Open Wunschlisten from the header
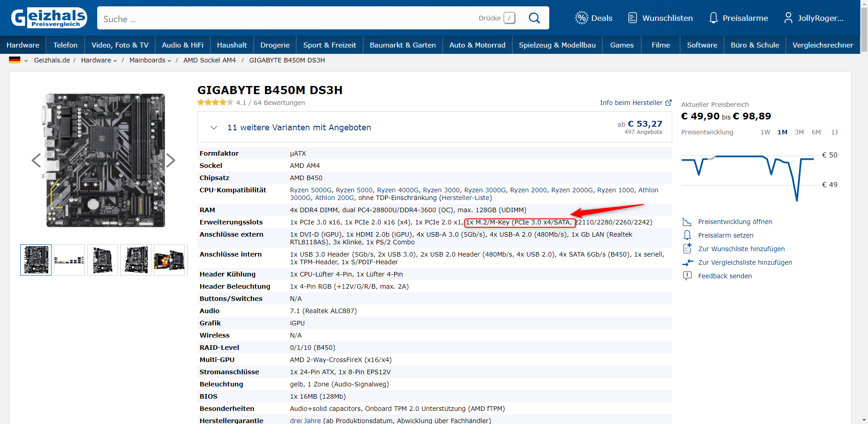868x424 pixels. [x=660, y=18]
